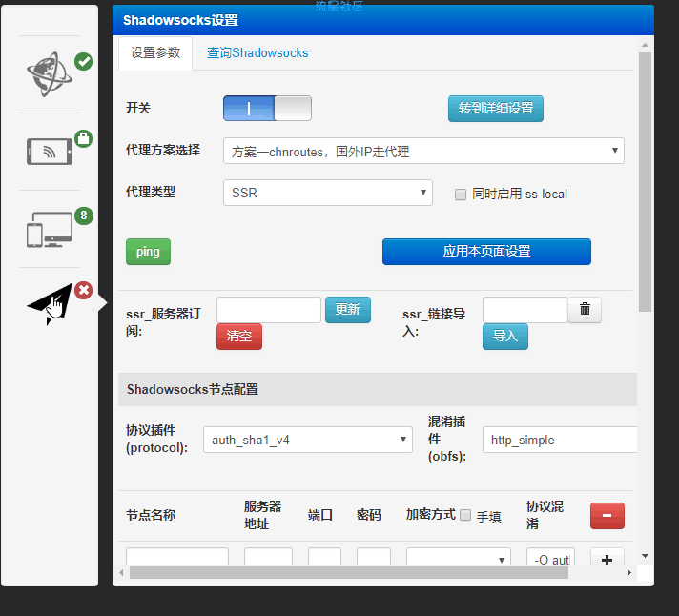Click the horizontal scrollbar left arrow

tap(122, 573)
